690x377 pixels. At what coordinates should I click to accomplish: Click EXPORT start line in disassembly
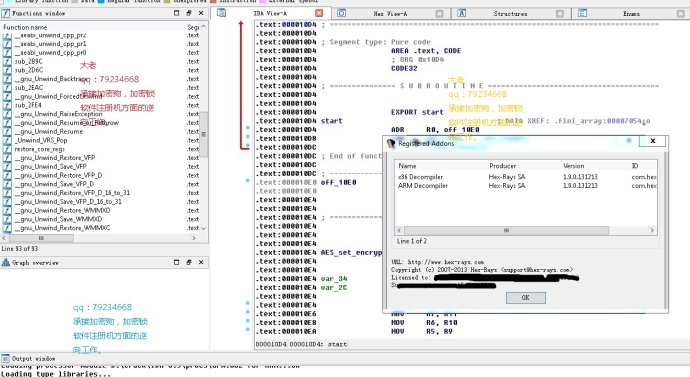coord(417,112)
